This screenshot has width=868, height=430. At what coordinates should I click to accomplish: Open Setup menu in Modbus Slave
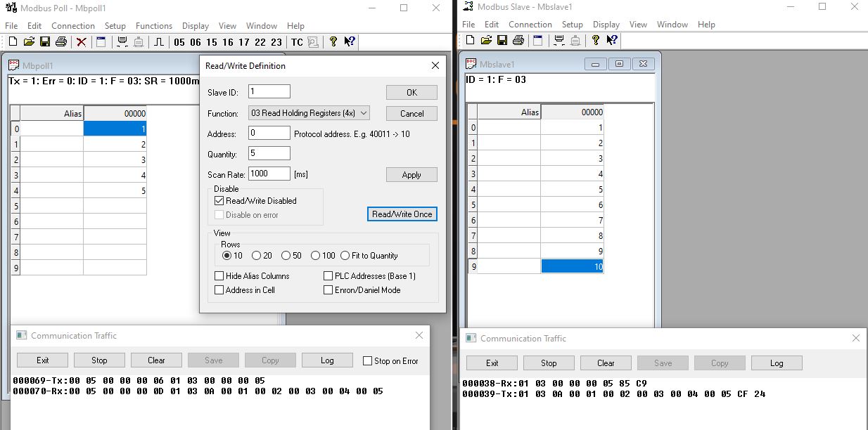[573, 25]
